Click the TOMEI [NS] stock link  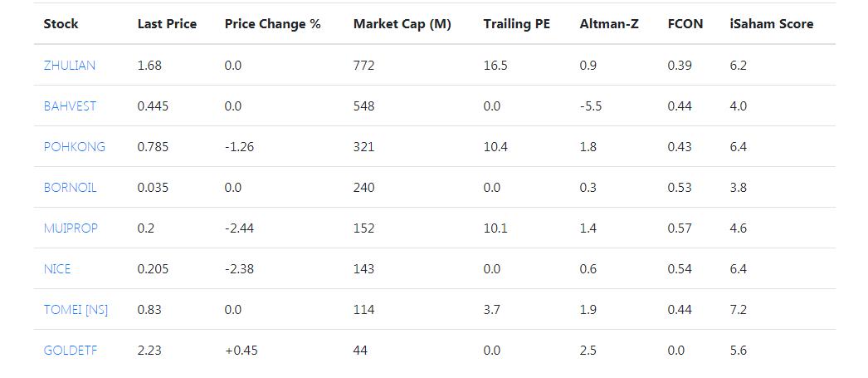76,310
